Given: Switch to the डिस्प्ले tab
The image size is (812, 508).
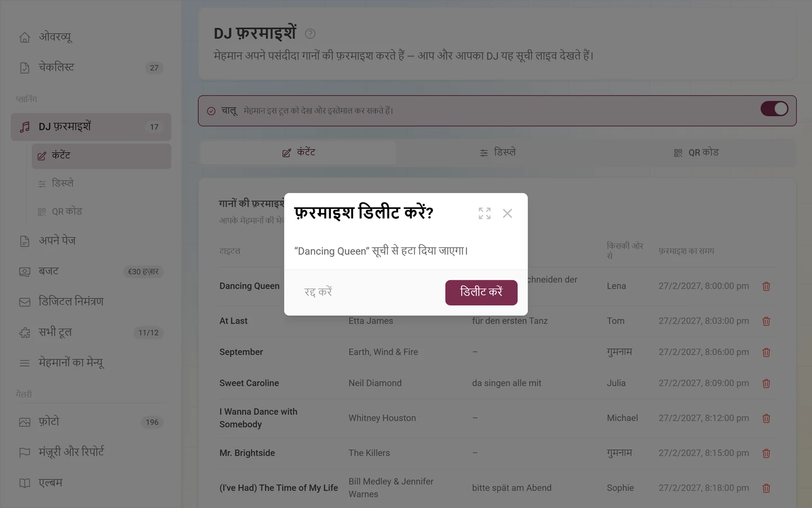Looking at the screenshot, I should (497, 152).
